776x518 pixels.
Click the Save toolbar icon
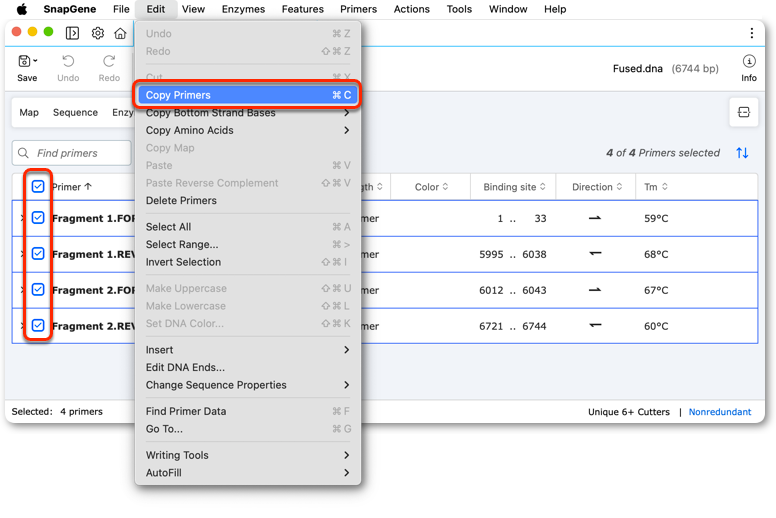[24, 61]
